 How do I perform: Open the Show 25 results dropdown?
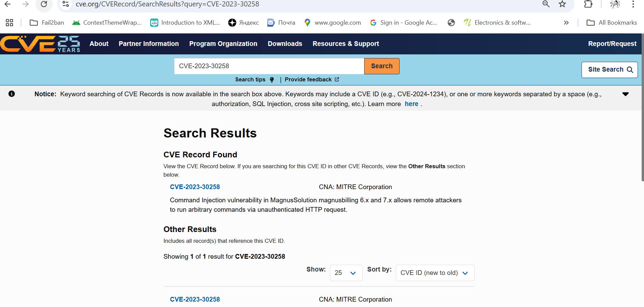(346, 273)
